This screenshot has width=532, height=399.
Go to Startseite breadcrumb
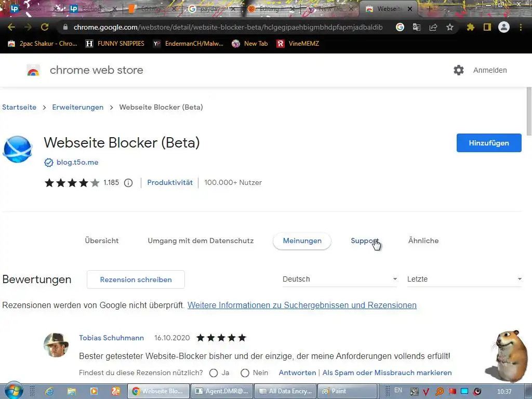(19, 107)
